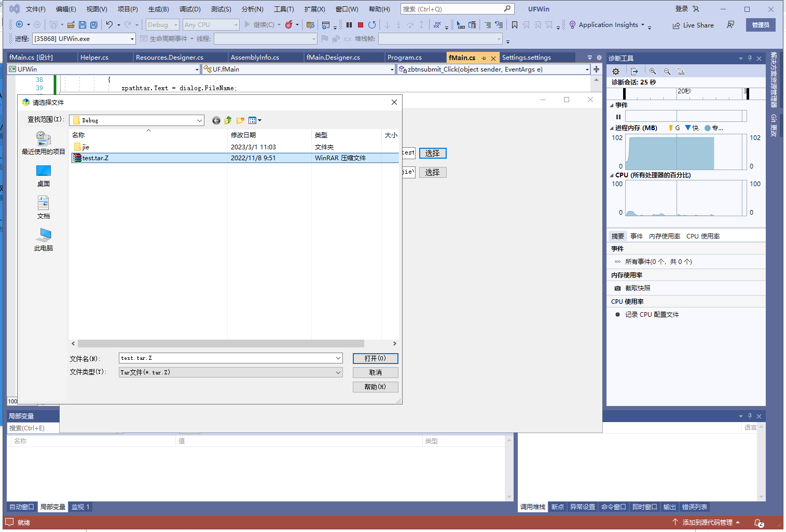This screenshot has height=532, width=786.
Task: Switch to the Helper.cs tab
Action: point(94,58)
